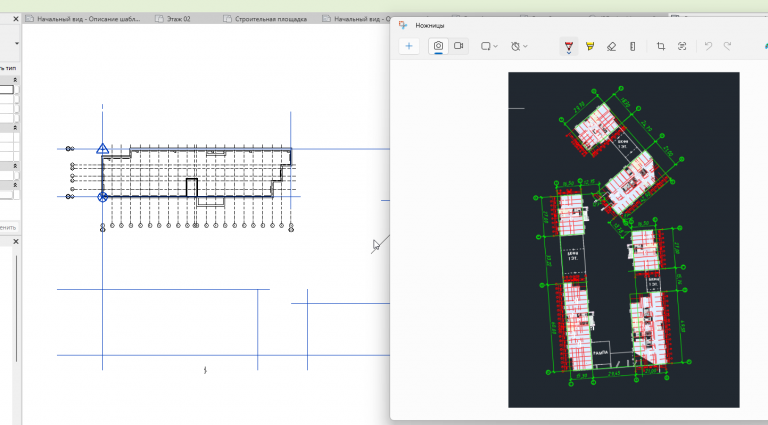The image size is (768, 425).
Task: Redo annotation in Ножницы
Action: (x=727, y=47)
